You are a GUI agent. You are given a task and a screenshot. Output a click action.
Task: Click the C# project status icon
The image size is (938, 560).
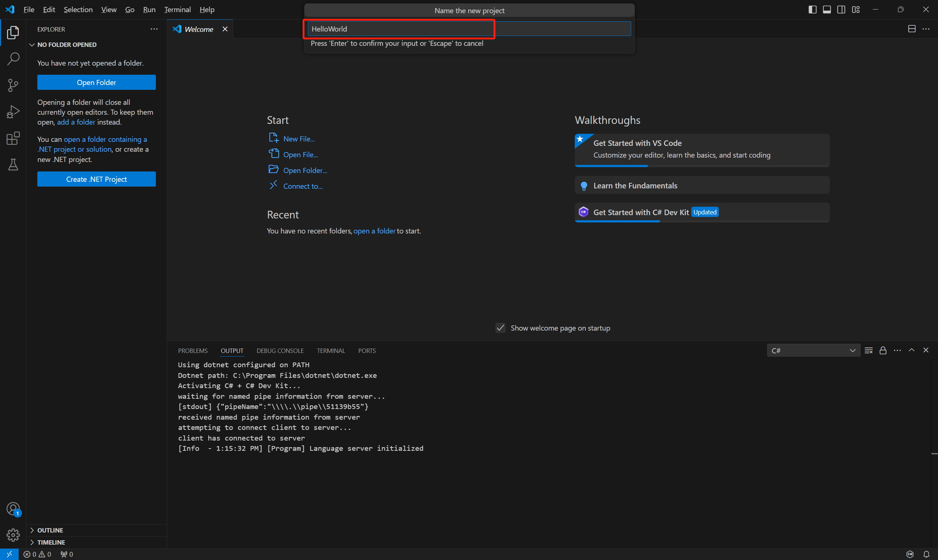910,555
